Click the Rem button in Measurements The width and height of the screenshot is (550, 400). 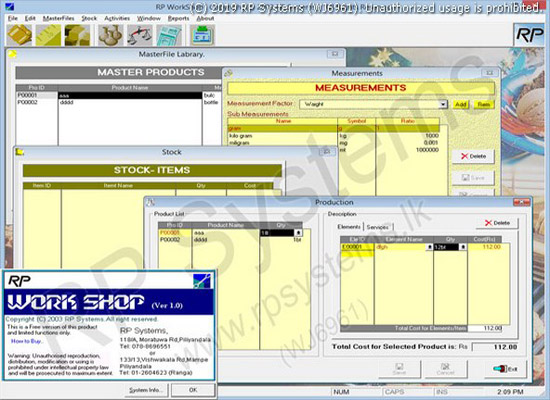click(x=484, y=105)
